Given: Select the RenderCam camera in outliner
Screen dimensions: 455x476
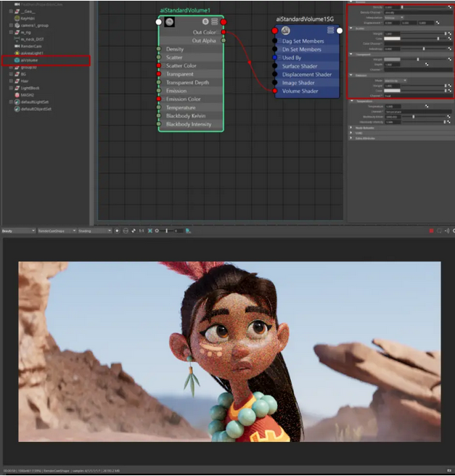Looking at the screenshot, I should (31, 46).
